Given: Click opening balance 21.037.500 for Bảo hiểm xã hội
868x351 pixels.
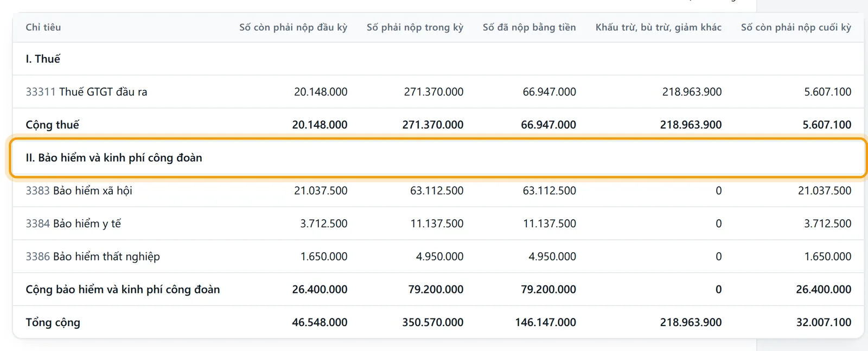Looking at the screenshot, I should [321, 190].
